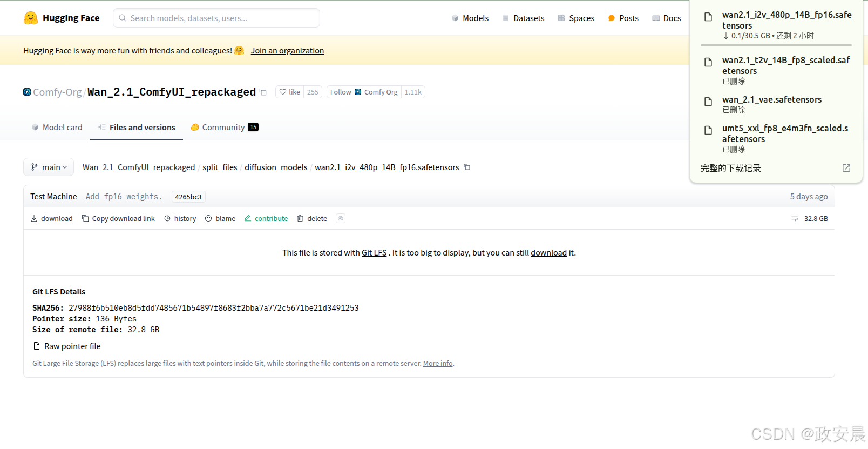Click the umt5_xxl_fp8_e4m3fn_scaled filename in downloads
868x449 pixels.
pos(785,133)
